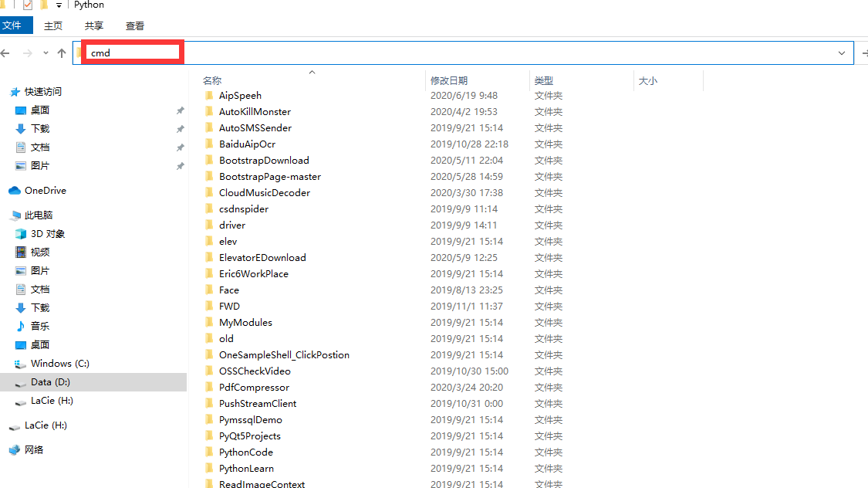Image resolution: width=868 pixels, height=488 pixels.
Task: Select the ElevatorEDownload folder
Action: point(262,258)
